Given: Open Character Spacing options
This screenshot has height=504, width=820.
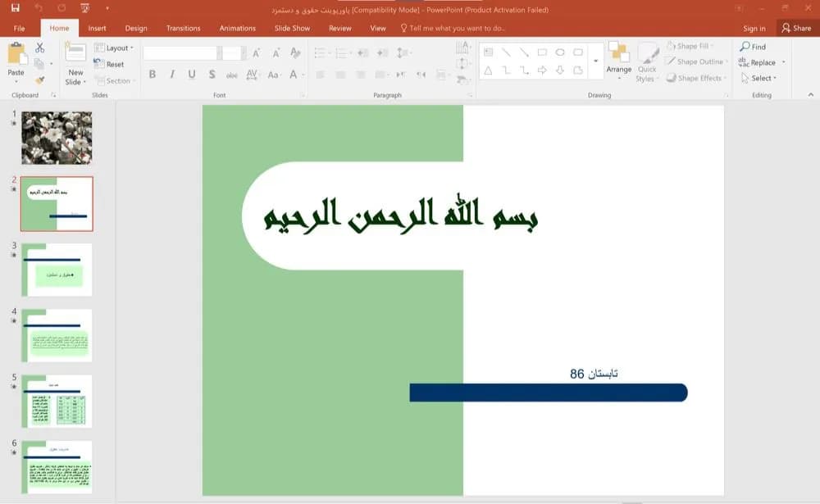Looking at the screenshot, I should 252,75.
